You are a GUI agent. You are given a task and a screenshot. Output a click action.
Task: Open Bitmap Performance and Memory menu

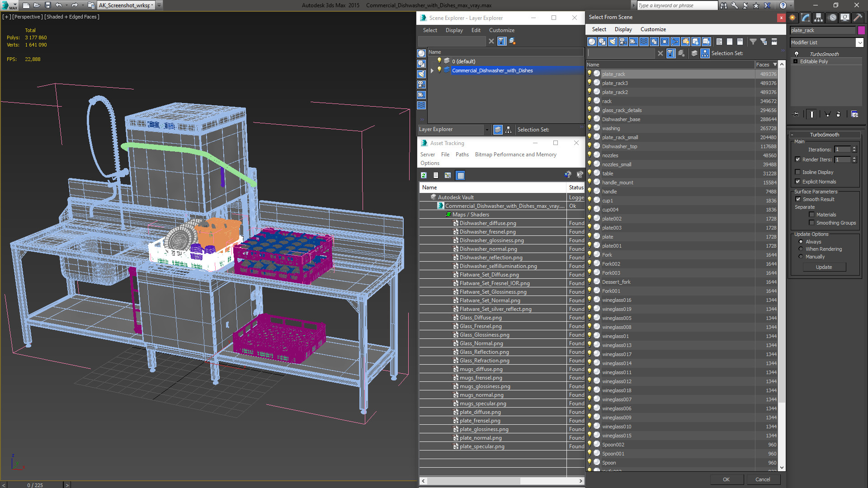tap(515, 155)
